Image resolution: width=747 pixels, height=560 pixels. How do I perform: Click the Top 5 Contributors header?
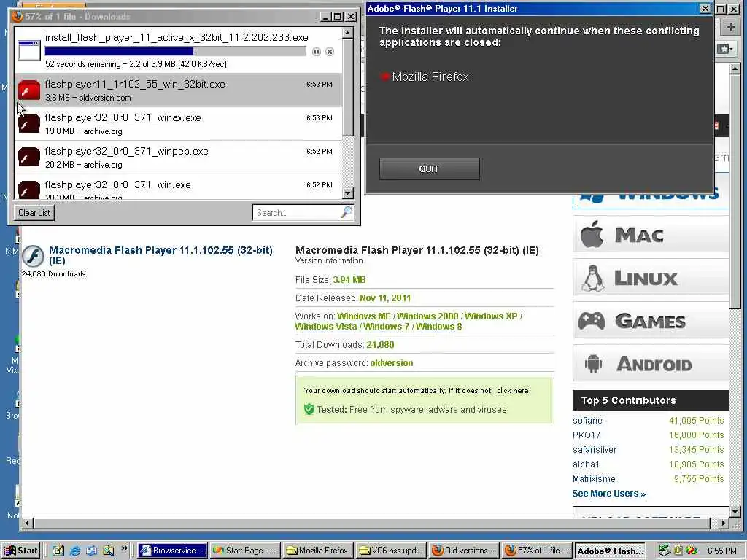tap(651, 400)
